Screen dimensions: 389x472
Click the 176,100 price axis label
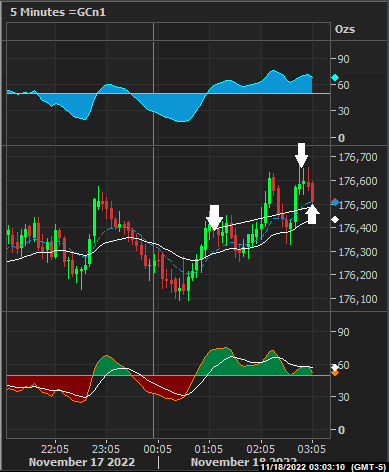point(358,299)
